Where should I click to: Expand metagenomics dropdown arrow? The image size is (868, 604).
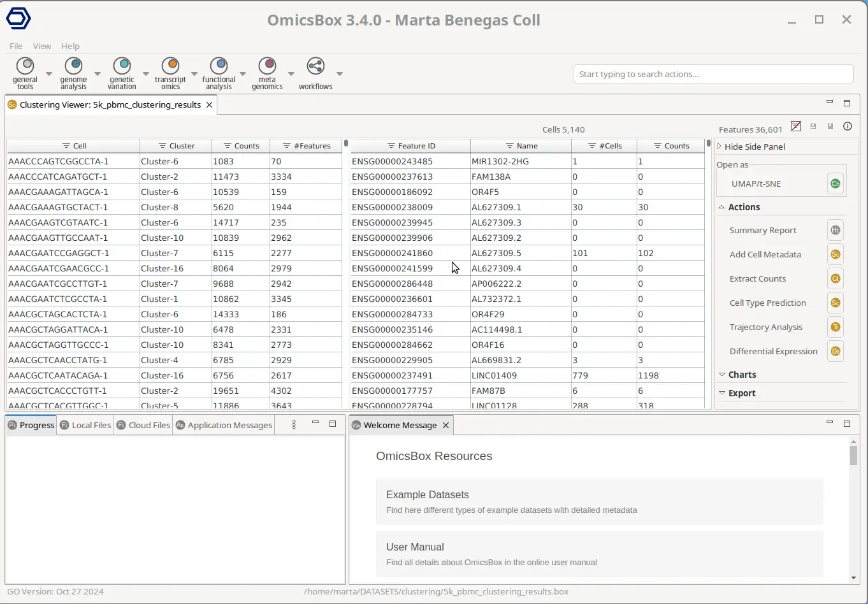291,73
